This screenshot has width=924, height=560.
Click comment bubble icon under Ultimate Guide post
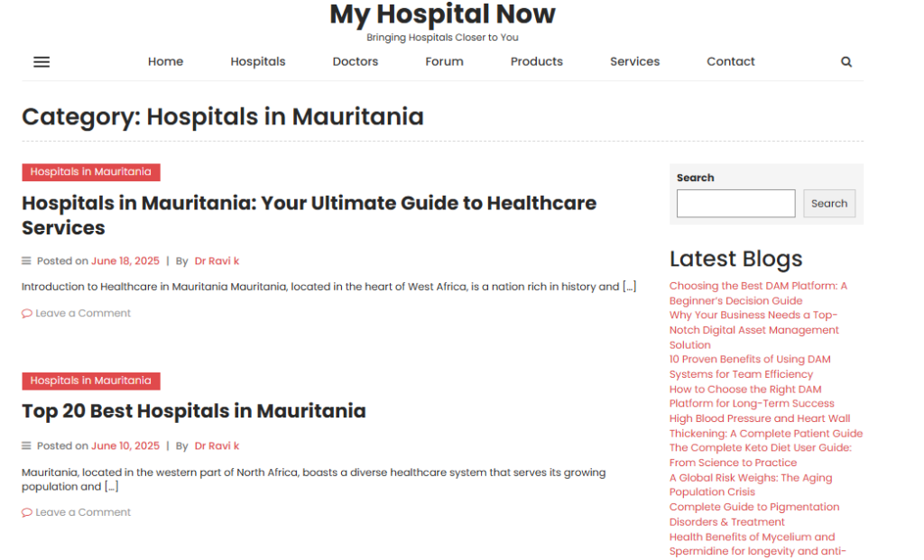(26, 313)
